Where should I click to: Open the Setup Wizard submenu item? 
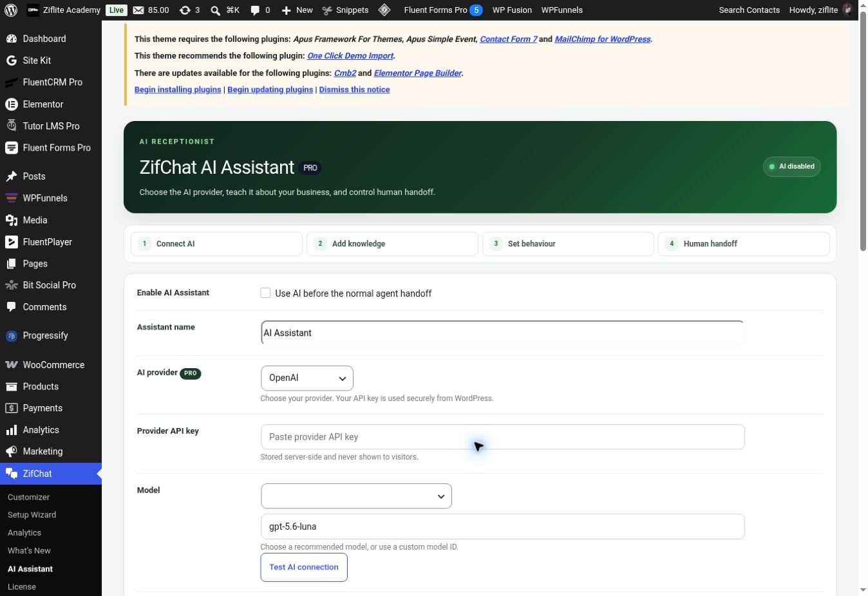click(32, 515)
